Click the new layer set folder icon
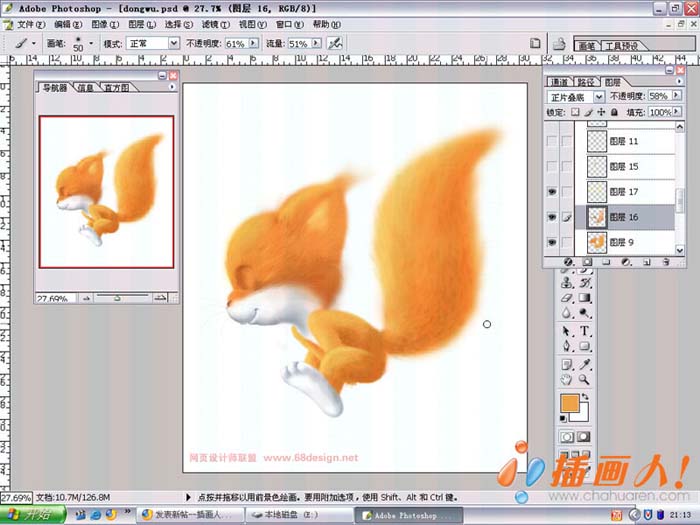The image size is (700, 525). 606,262
